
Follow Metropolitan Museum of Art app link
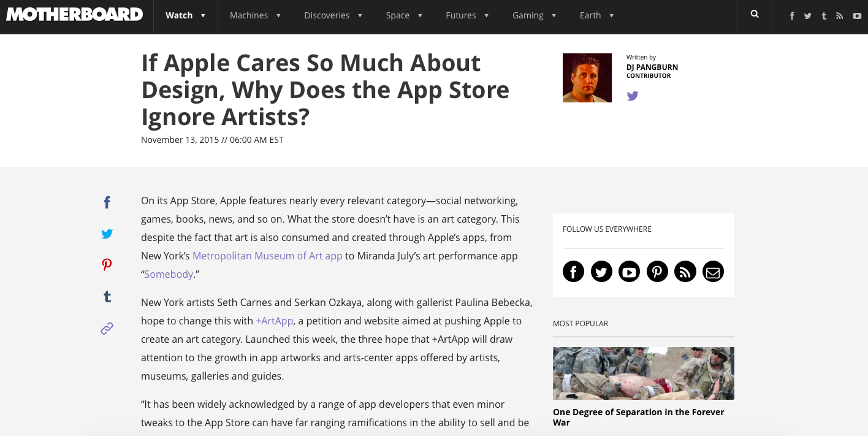267,256
